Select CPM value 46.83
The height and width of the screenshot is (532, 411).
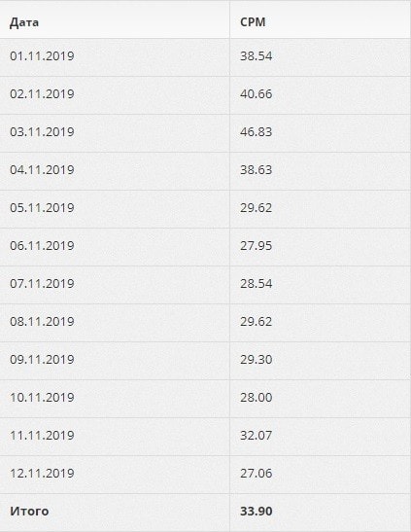coord(257,132)
